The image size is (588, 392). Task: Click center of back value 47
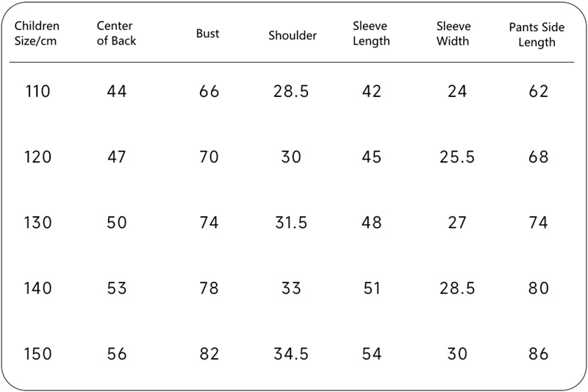(x=116, y=157)
